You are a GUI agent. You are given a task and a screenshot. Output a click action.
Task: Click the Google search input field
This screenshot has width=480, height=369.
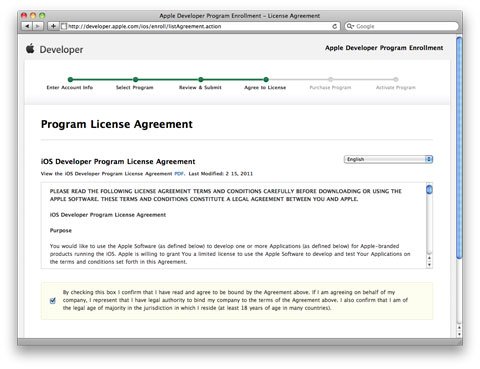click(x=402, y=26)
